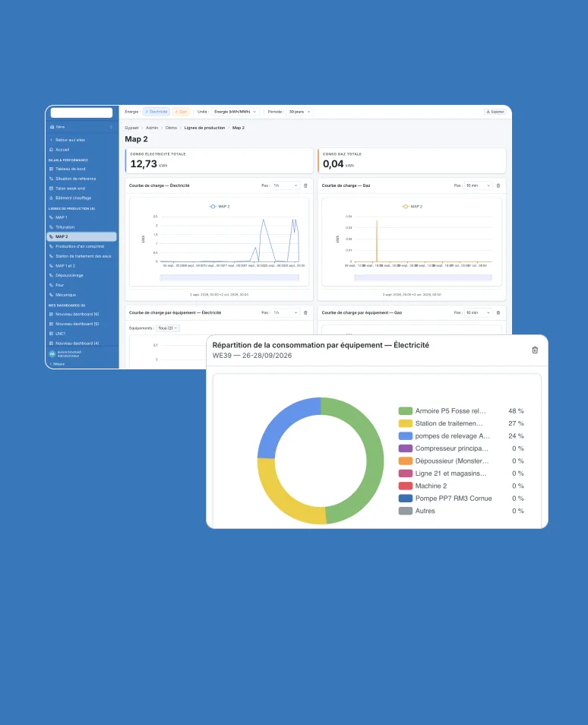Toggle Armoire P5 Fosse legend entry

[461, 410]
